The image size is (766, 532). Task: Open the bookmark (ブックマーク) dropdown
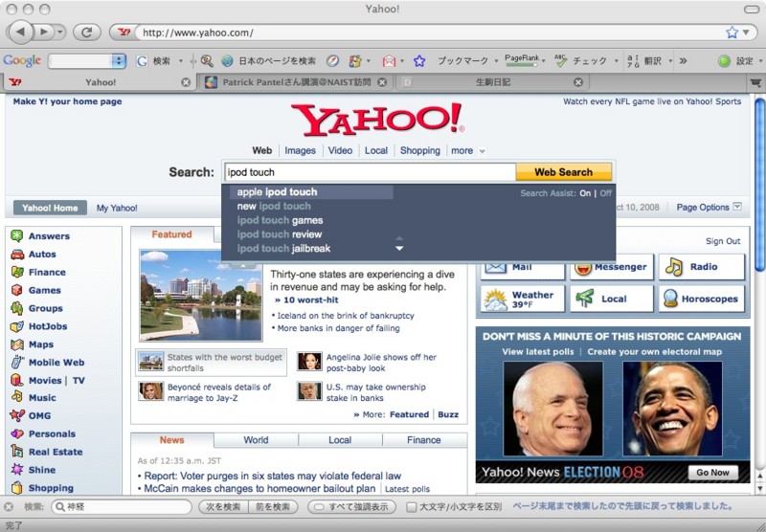[x=496, y=61]
